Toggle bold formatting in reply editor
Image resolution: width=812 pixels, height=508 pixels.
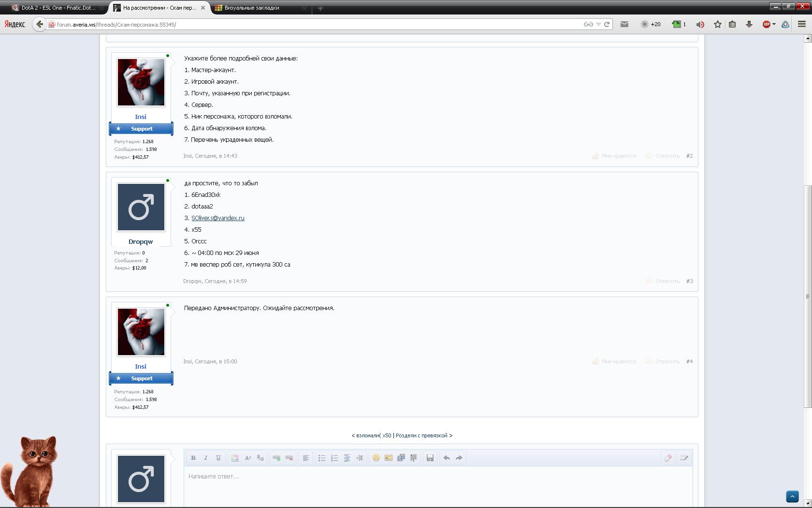point(193,458)
